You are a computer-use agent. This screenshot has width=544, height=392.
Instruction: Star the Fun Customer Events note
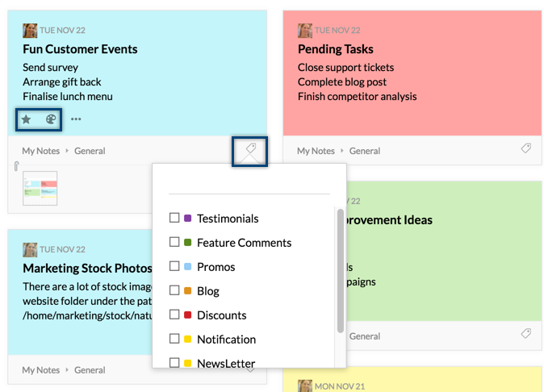[27, 119]
